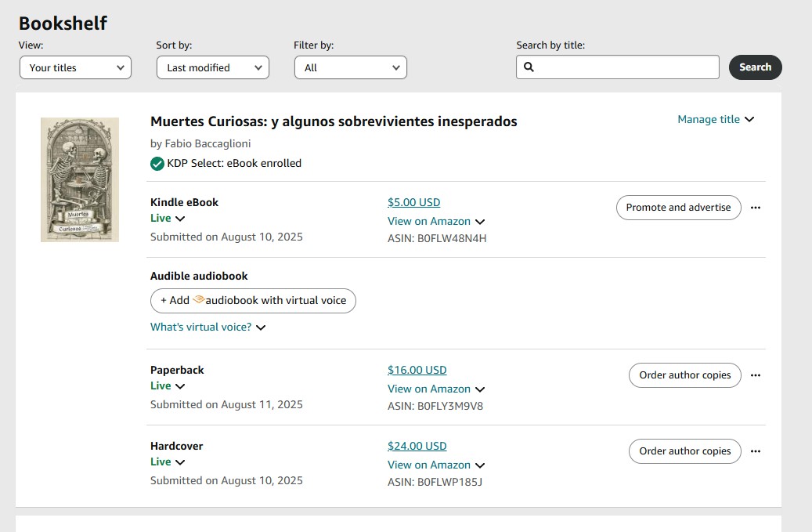812x532 pixels.
Task: Click the magnifying glass search icon
Action: pos(529,67)
